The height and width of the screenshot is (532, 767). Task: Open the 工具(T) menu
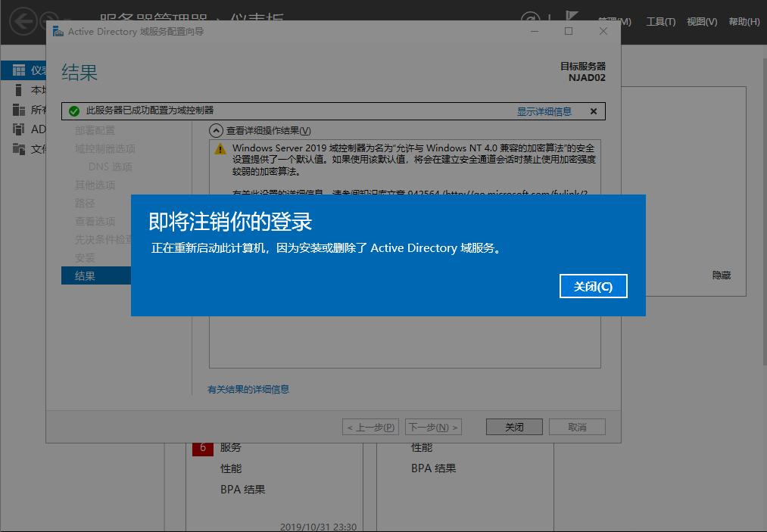click(659, 21)
